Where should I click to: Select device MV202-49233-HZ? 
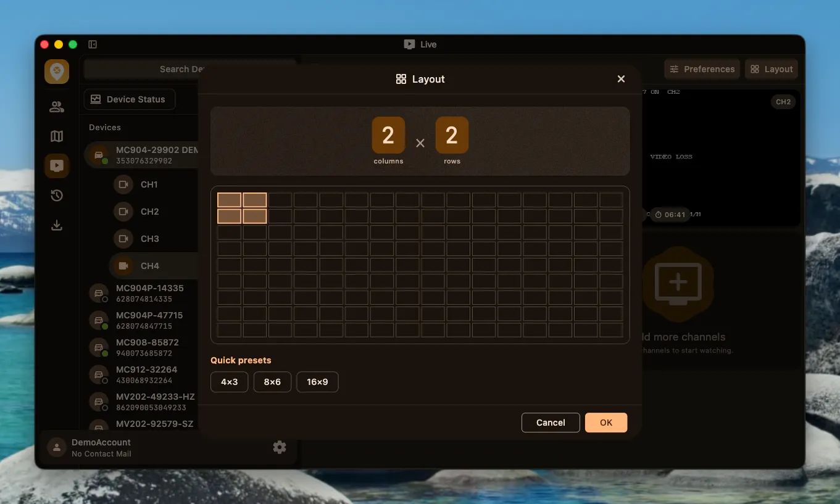click(141, 402)
